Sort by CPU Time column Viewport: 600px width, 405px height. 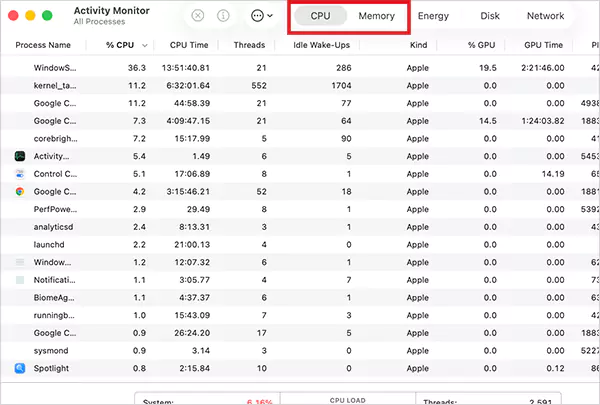click(189, 45)
